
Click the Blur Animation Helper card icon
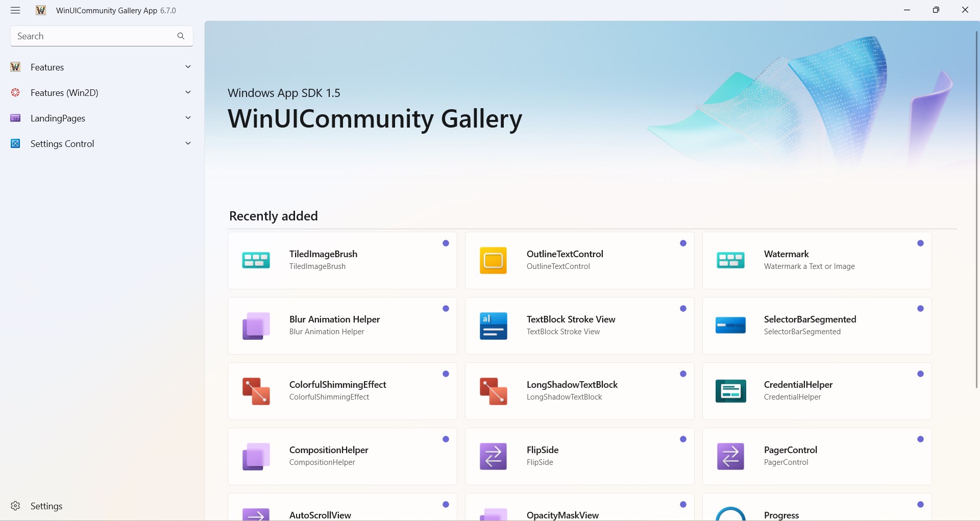coord(256,326)
